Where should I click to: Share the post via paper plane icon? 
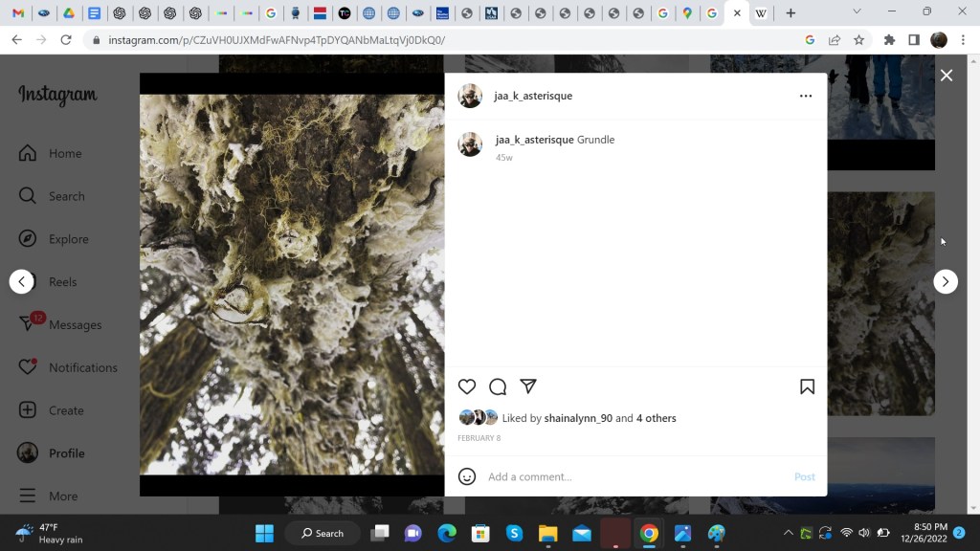click(x=528, y=386)
